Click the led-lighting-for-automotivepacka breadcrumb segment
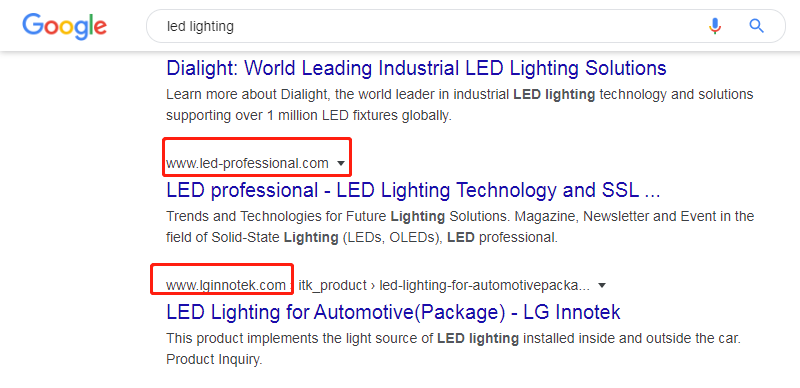 click(484, 285)
